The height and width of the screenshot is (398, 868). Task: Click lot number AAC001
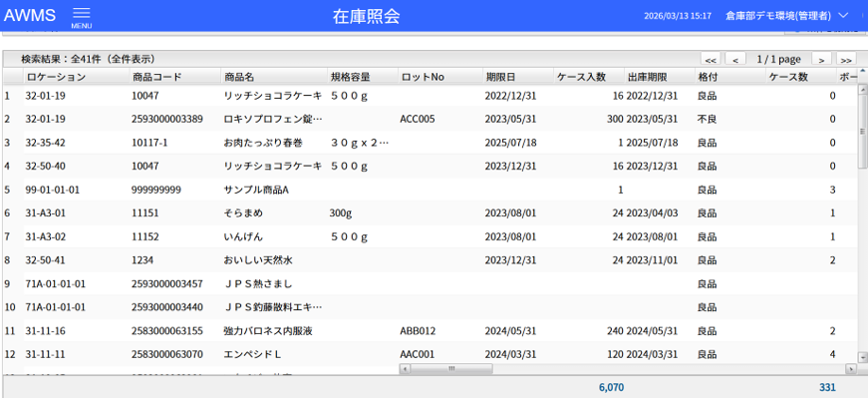(x=418, y=354)
